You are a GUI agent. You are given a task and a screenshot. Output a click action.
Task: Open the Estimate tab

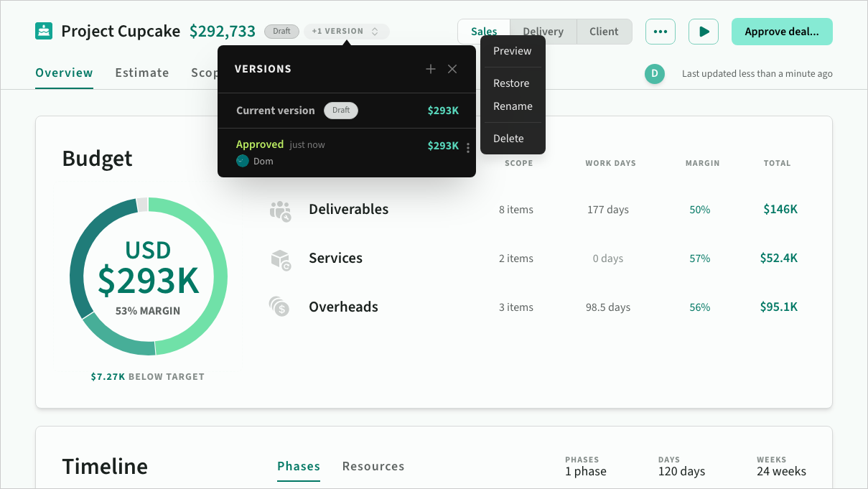pos(142,73)
